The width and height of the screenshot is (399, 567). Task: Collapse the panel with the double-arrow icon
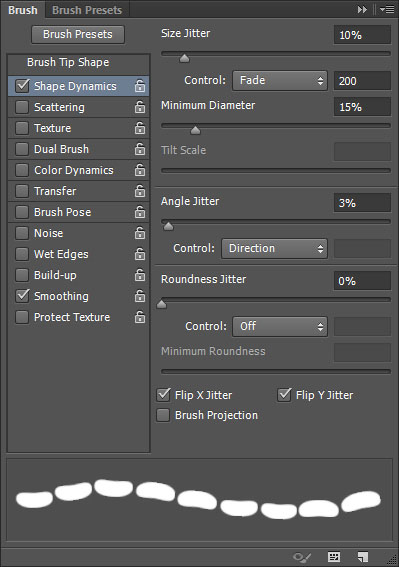click(362, 10)
